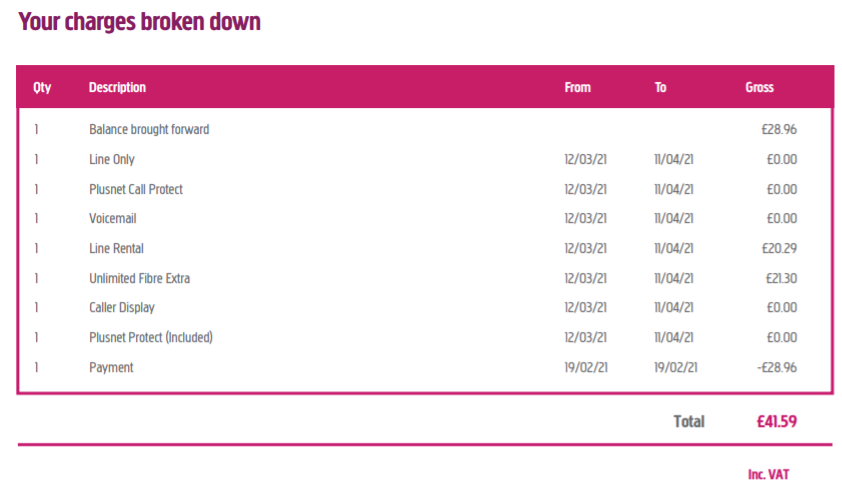
Task: Click the Payment row description
Action: [x=111, y=367]
